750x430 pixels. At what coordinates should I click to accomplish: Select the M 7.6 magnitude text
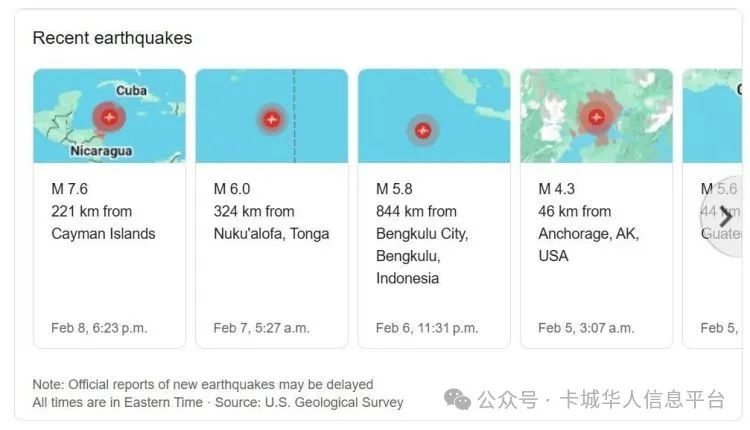70,189
